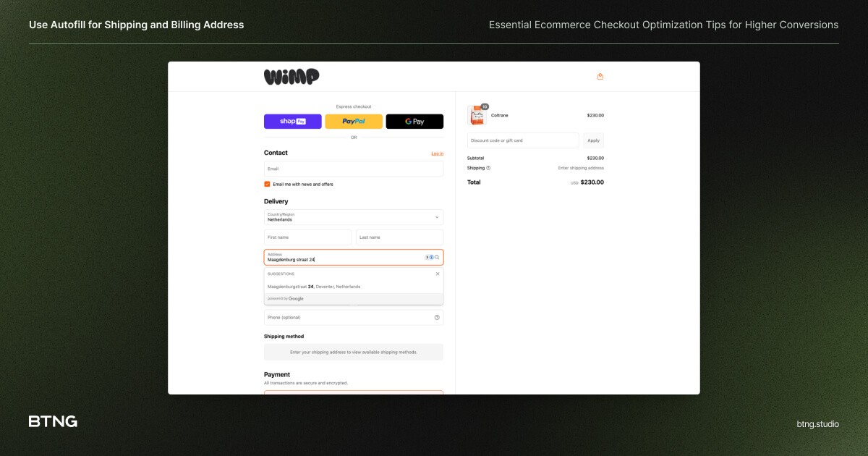Uncheck Email me with news and offers
The width and height of the screenshot is (868, 456).
[267, 184]
